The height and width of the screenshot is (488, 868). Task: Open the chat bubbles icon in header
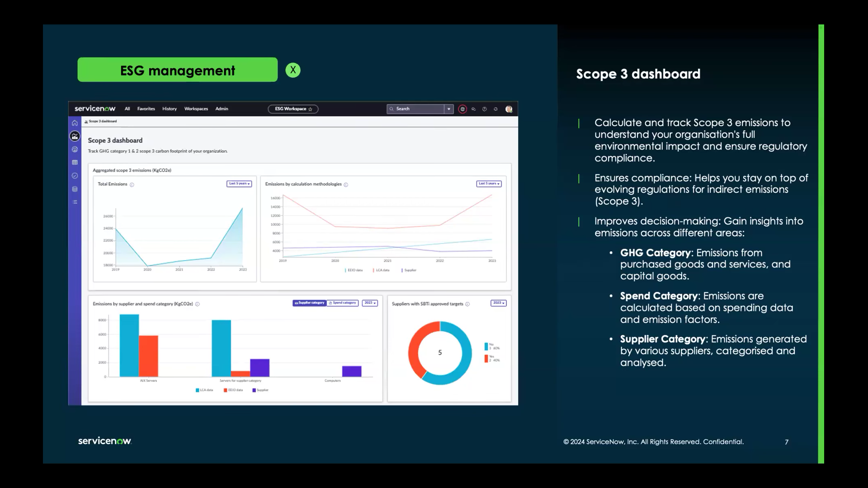tap(473, 109)
